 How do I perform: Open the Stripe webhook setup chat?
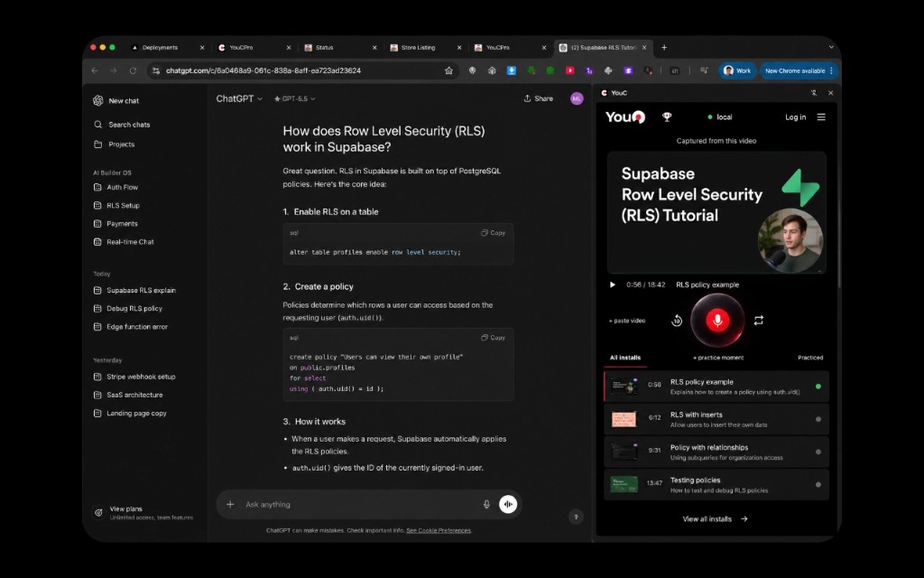coord(134,377)
